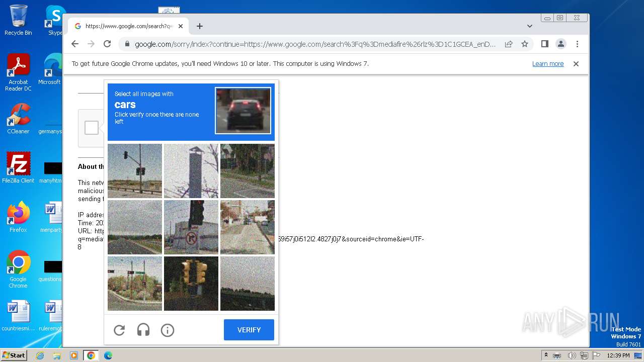Click the Learn more link
644x362 pixels.
click(x=548, y=64)
